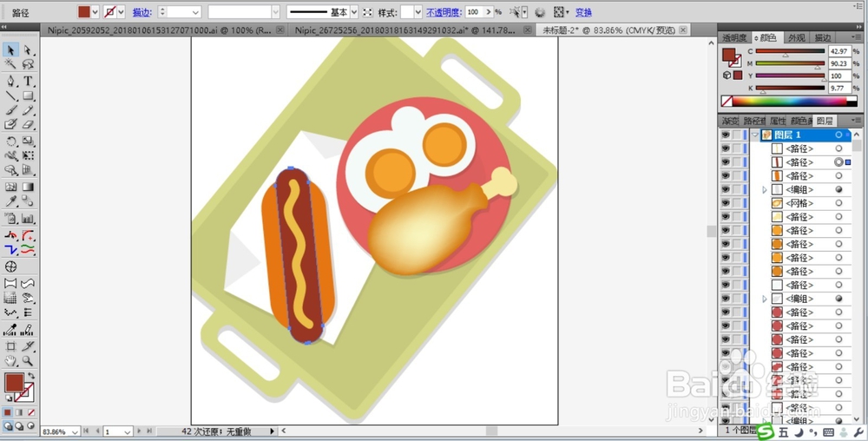
Task: Collapse 图层 1 layer triangle
Action: [756, 135]
